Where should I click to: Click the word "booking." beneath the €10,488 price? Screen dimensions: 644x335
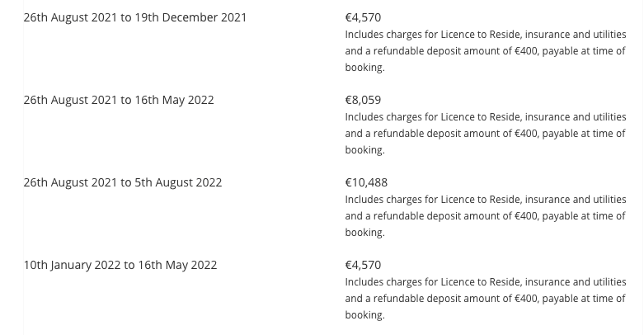[x=364, y=233]
